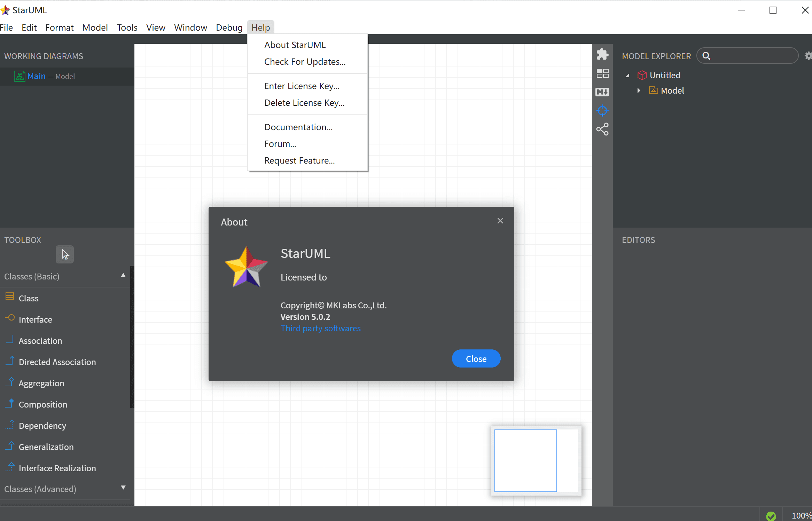Open the View menu
812x521 pixels.
click(x=156, y=27)
